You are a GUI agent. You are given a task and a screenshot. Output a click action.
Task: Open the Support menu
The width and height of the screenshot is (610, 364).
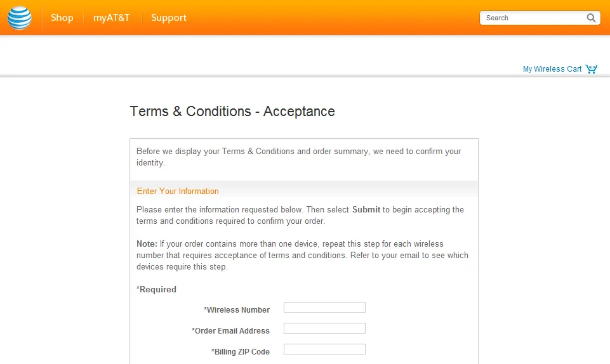click(169, 18)
